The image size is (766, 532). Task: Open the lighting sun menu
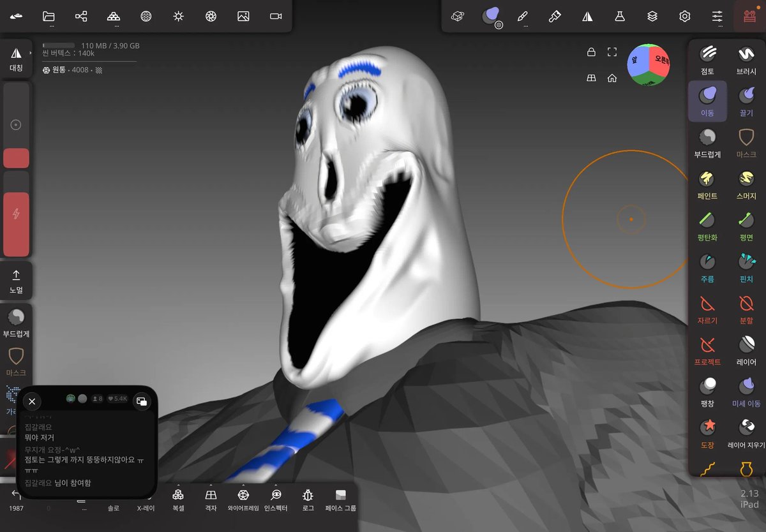pyautogui.click(x=179, y=16)
